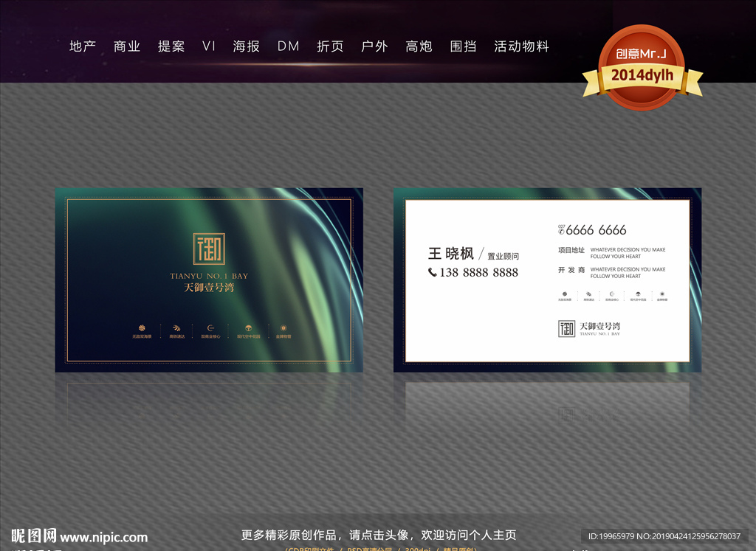Open the 折页 header item
This screenshot has height=551, width=756.
330,46
